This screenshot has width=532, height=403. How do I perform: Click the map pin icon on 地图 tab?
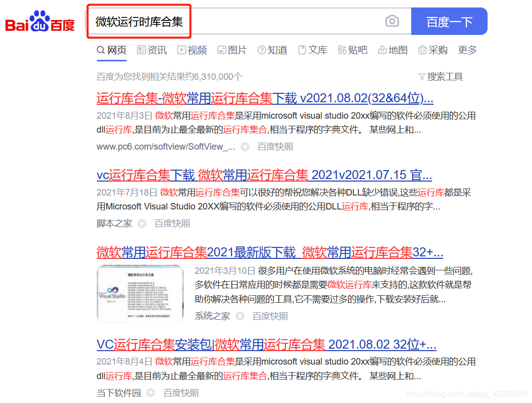click(382, 50)
